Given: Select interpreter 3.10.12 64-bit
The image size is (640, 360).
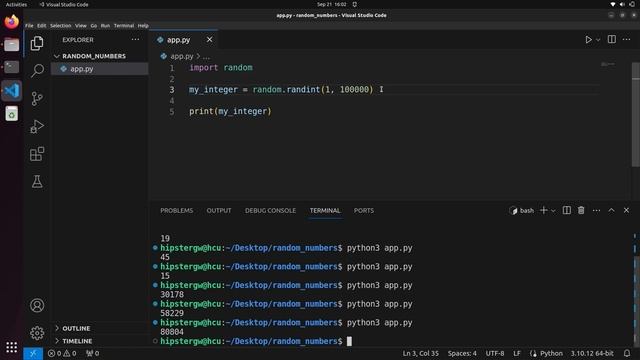Looking at the screenshot, I should tap(592, 353).
